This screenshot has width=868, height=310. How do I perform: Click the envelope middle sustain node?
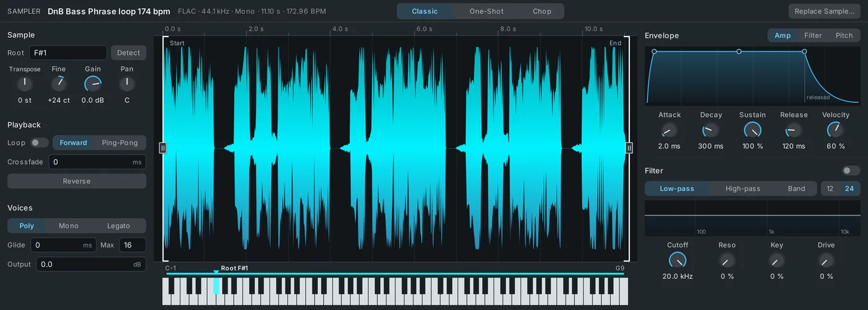coord(739,51)
